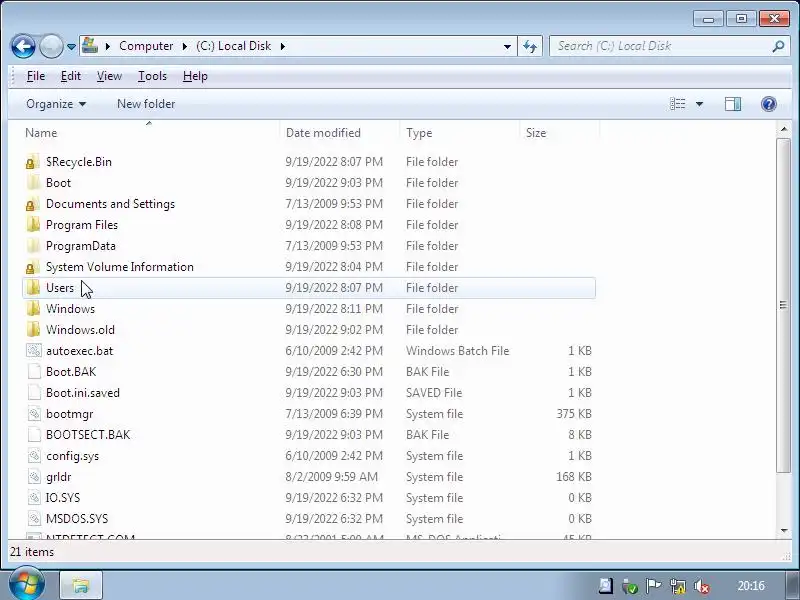
Task: Open the Edit menu
Action: point(70,76)
